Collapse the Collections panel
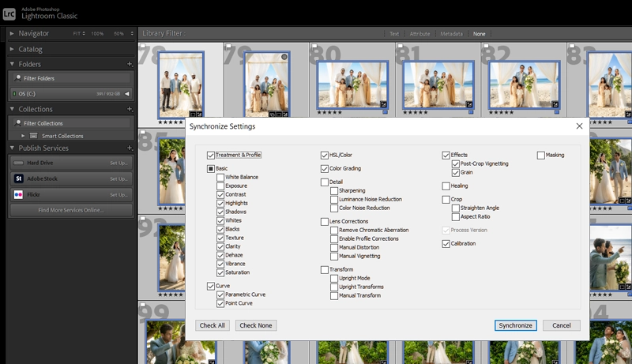 pos(12,109)
